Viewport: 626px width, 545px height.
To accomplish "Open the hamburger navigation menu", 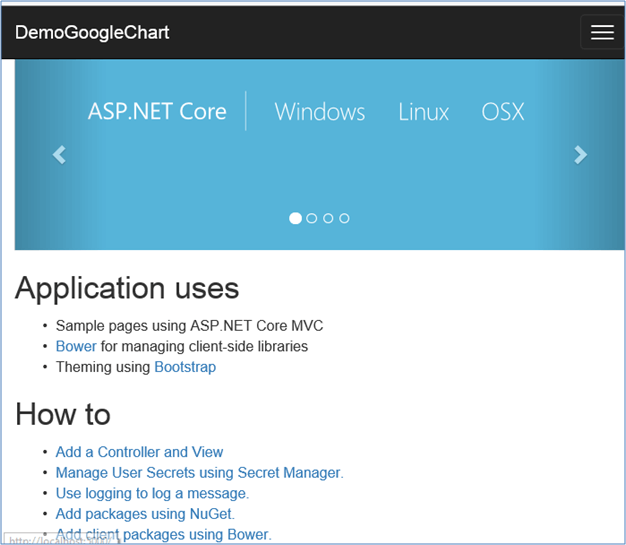I will click(602, 32).
